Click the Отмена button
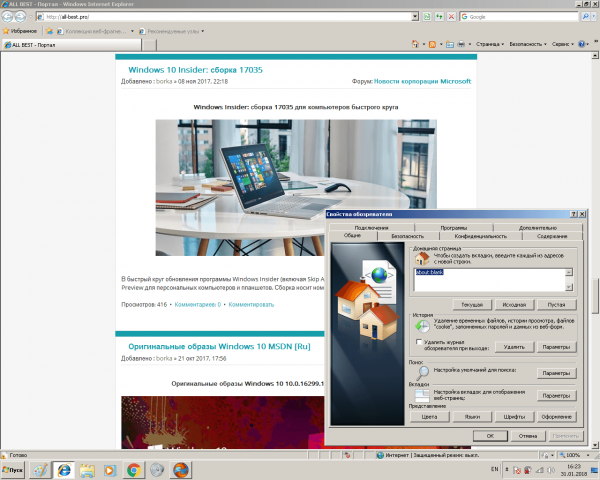 [x=528, y=436]
